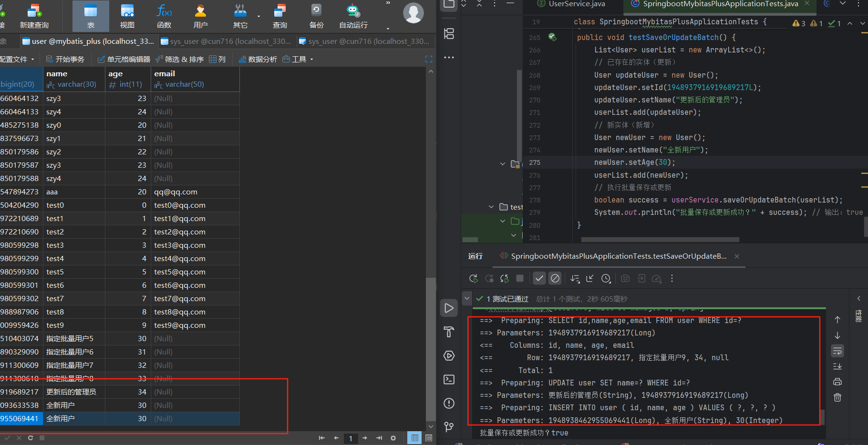The height and width of the screenshot is (445, 868).
Task: Select the 表 (tables) toolbar button
Action: click(x=91, y=16)
